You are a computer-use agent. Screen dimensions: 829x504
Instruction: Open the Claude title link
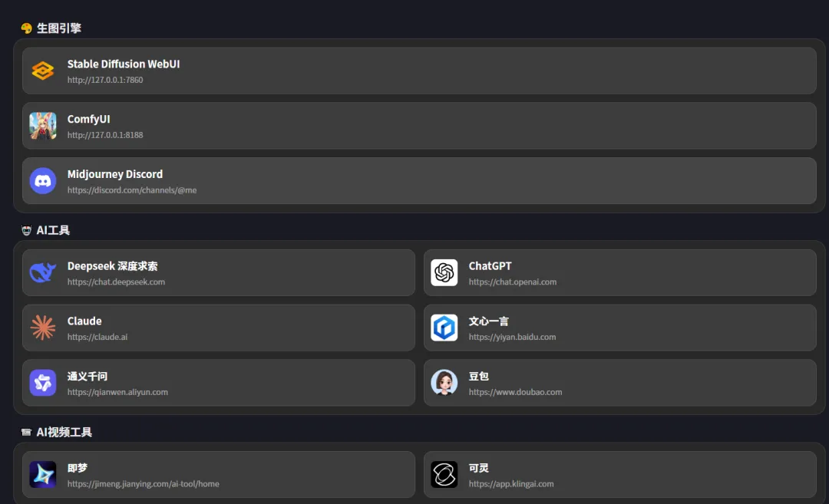84,321
